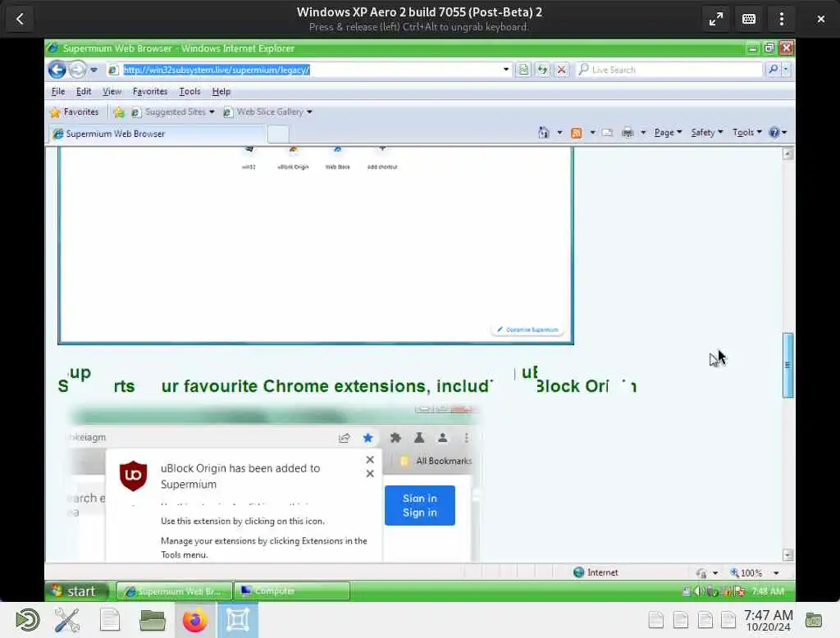Image resolution: width=840 pixels, height=638 pixels.
Task: Click the Live Search box
Action: coord(669,70)
